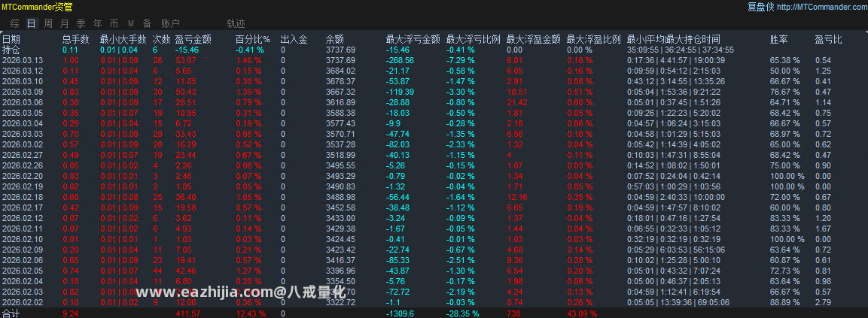This screenshot has height=318, width=868.
Task: Click the profit amount 42.46
Action: 185,270
